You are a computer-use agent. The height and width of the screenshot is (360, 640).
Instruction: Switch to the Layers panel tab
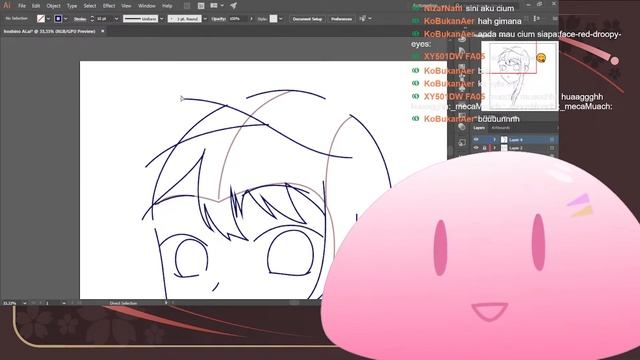coord(479,128)
